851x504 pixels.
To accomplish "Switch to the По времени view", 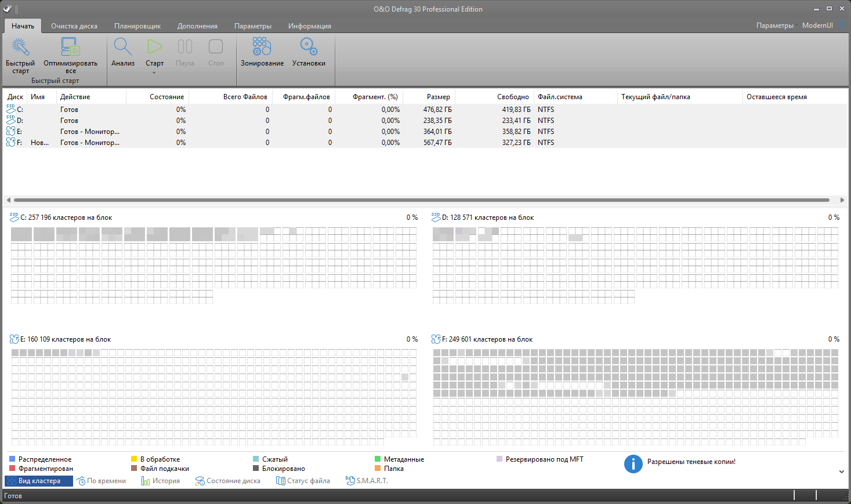I will tap(101, 481).
